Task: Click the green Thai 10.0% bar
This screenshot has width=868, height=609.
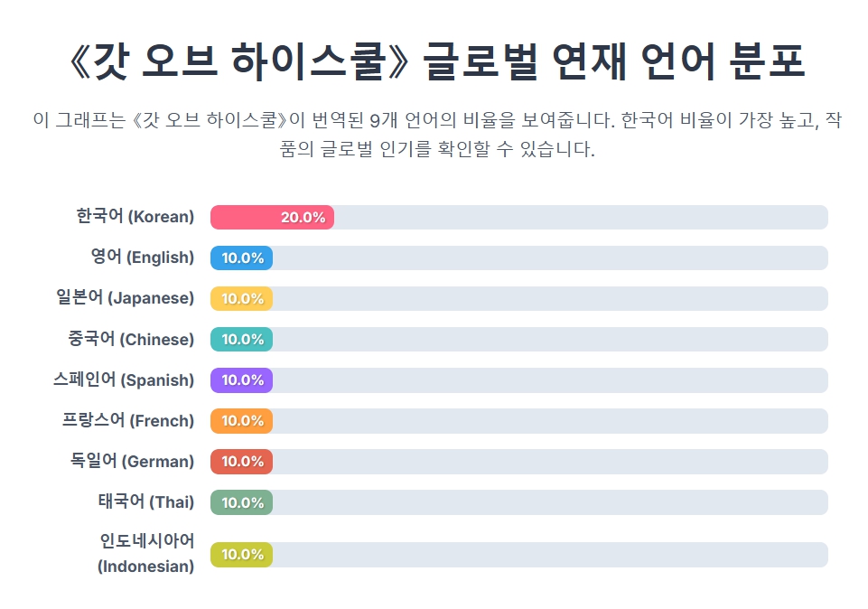Action: tap(241, 501)
